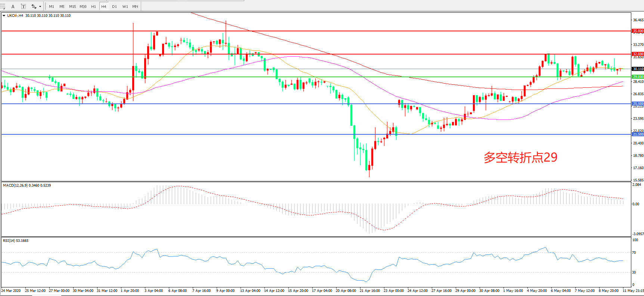The height and width of the screenshot is (296, 644).
Task: Enable the M15 timeframe
Action: coord(72,6)
